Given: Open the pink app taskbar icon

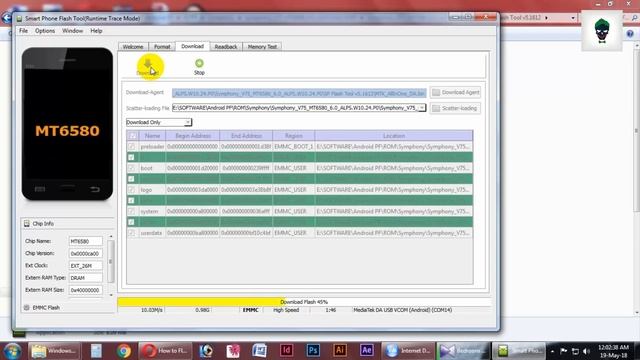Looking at the screenshot, I should click(233, 351).
